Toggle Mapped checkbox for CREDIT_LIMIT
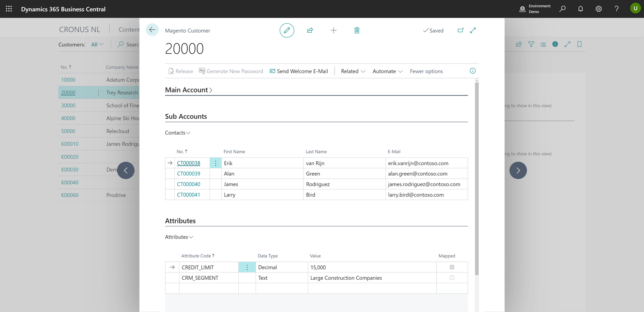 coord(452,267)
